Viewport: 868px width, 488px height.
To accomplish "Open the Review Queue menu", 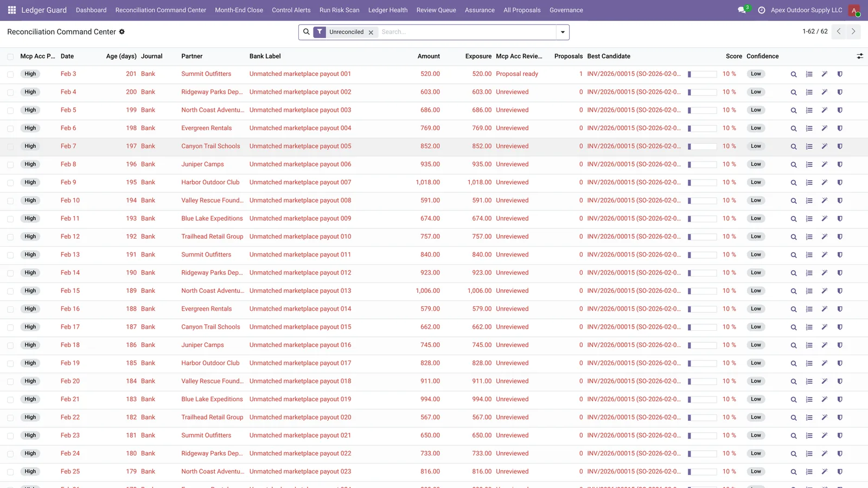I will [x=436, y=10].
